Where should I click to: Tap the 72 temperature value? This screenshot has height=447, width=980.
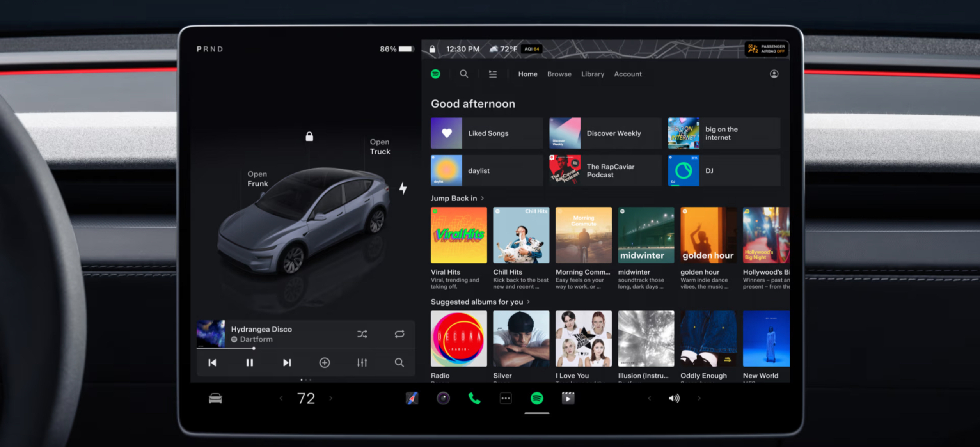click(x=306, y=398)
